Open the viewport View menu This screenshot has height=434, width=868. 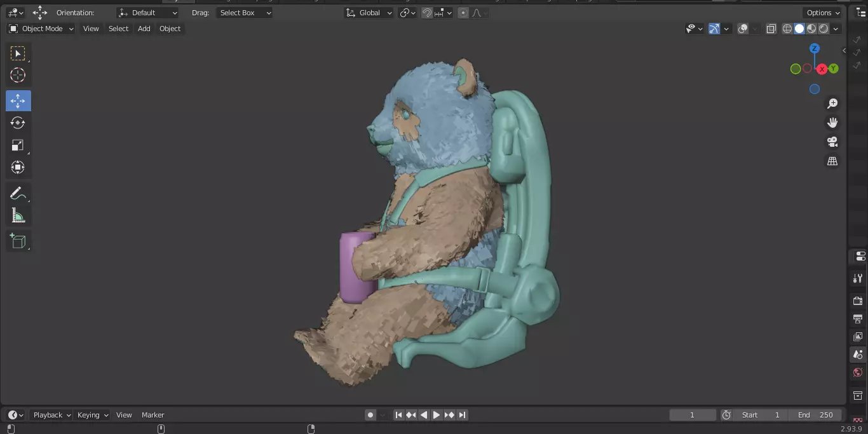pyautogui.click(x=91, y=29)
